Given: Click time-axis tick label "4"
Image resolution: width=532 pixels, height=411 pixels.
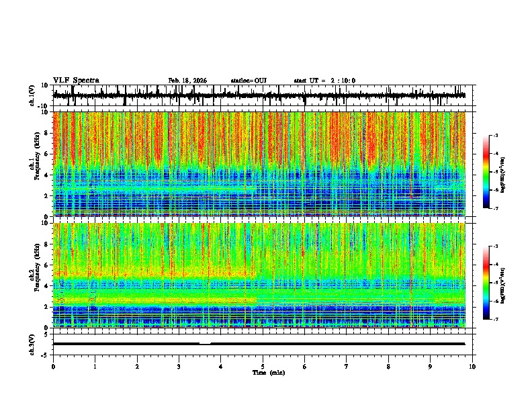Looking at the screenshot, I should click(221, 367).
